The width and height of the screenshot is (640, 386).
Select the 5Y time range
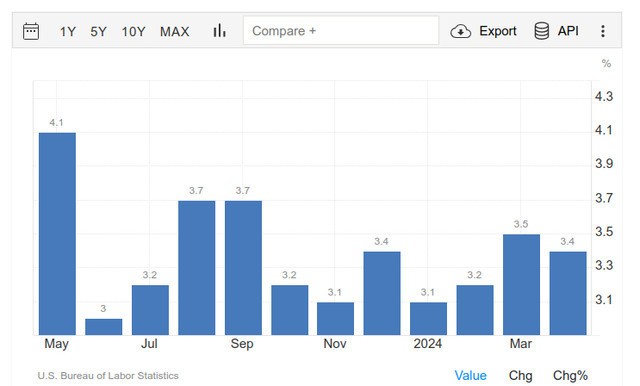pyautogui.click(x=98, y=31)
